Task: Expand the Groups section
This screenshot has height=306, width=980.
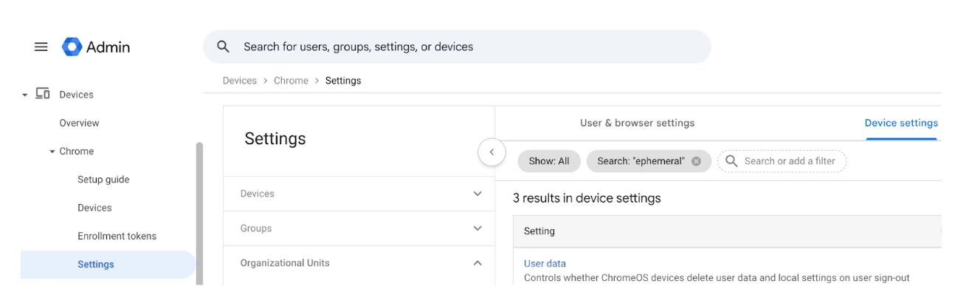Action: click(x=477, y=228)
